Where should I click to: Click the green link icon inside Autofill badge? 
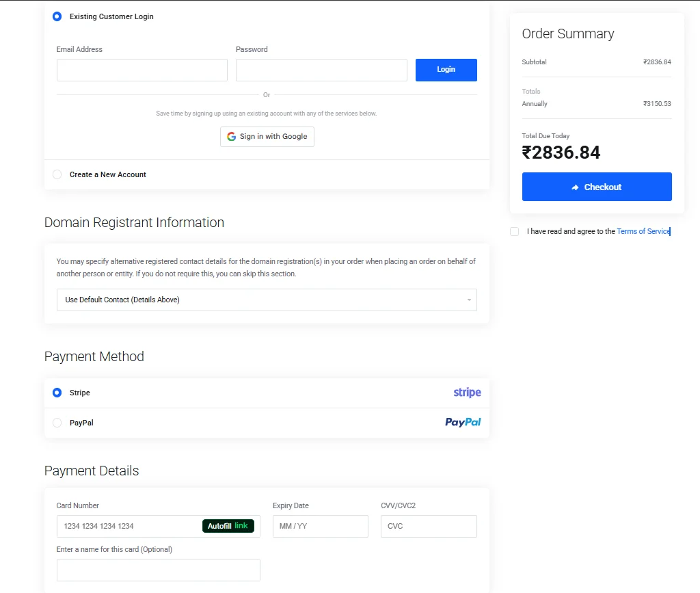[243, 526]
